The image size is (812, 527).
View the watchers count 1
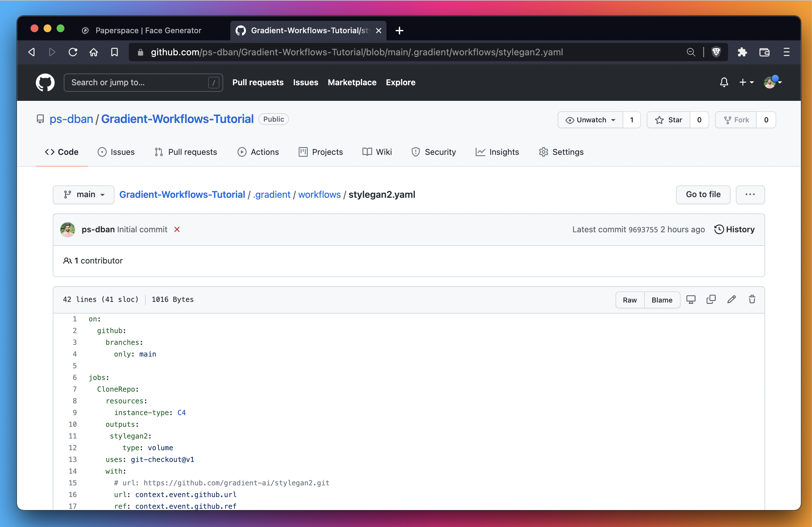pos(631,120)
